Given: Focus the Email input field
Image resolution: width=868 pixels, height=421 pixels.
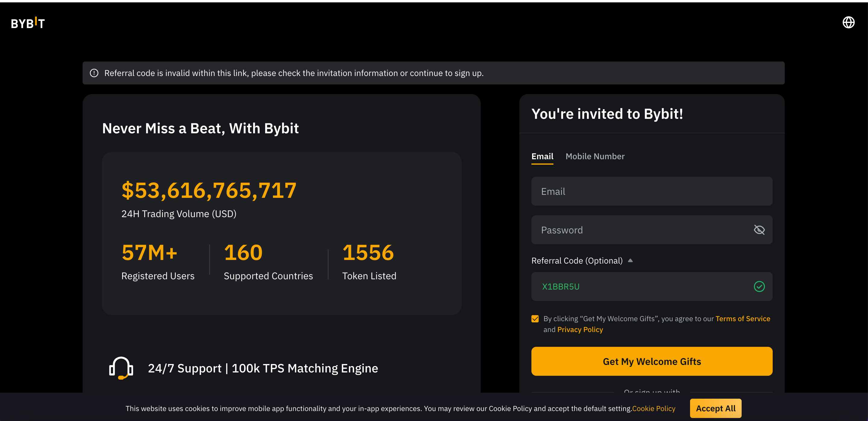Looking at the screenshot, I should (x=651, y=191).
